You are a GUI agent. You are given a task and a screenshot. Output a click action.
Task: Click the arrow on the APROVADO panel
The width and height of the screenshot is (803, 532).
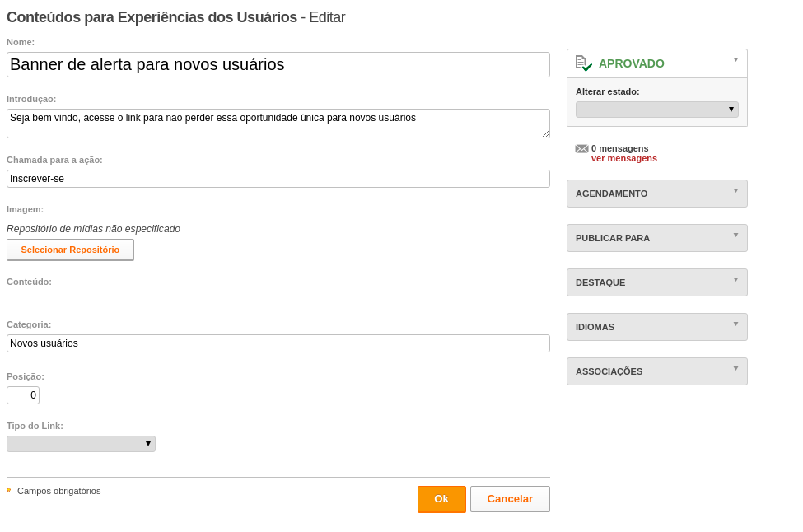(x=736, y=60)
